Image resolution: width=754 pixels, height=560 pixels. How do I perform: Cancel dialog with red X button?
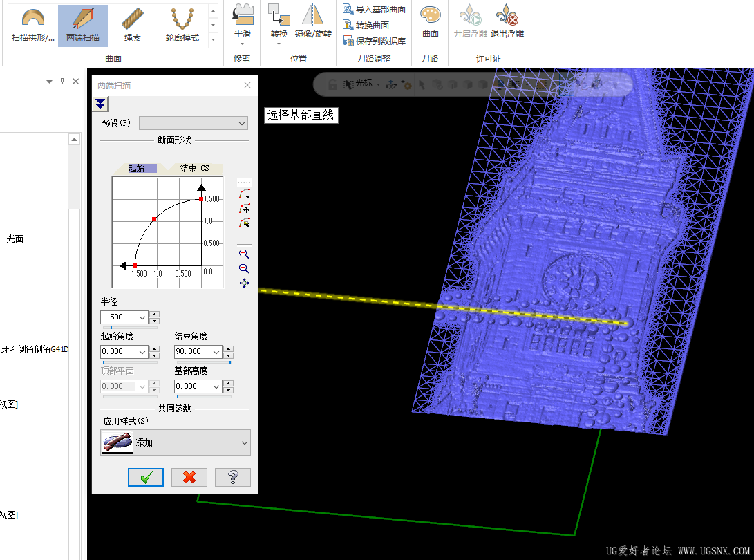(x=189, y=477)
